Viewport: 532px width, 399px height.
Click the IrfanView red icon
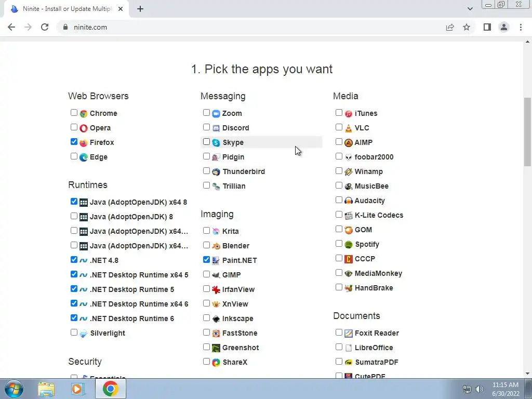[x=216, y=290]
